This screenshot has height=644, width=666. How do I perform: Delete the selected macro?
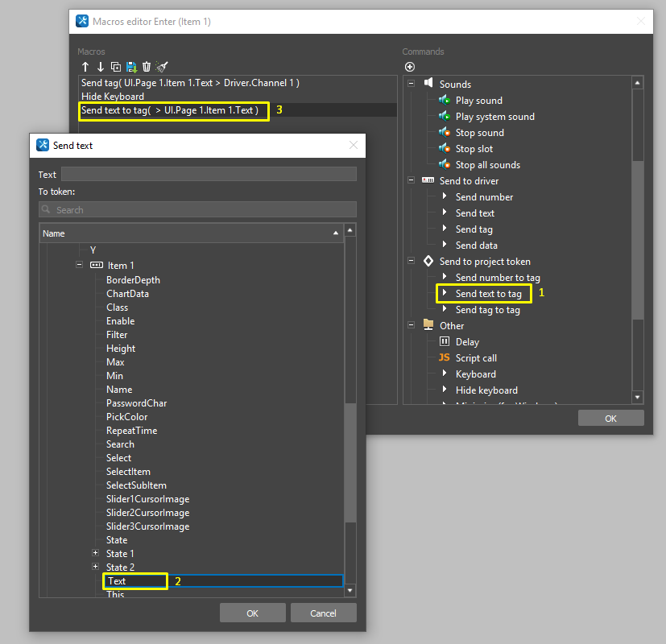point(145,67)
